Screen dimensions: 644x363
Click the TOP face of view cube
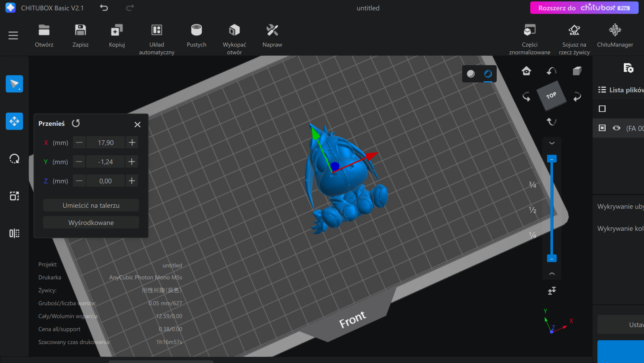[x=551, y=96]
